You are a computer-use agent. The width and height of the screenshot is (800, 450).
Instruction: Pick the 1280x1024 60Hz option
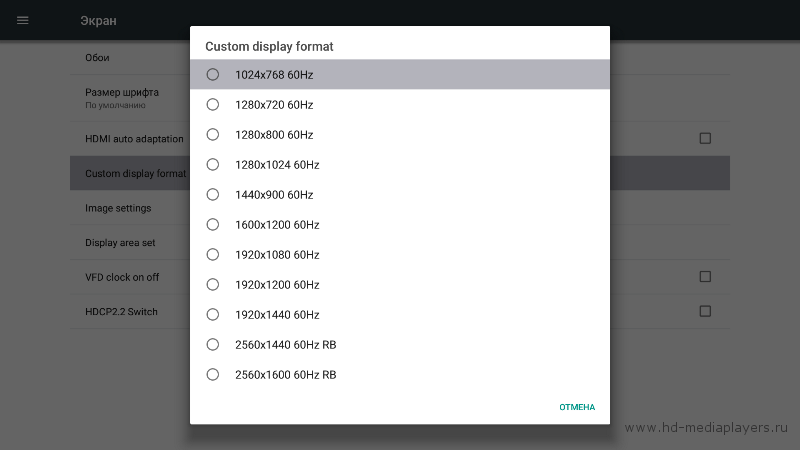click(x=399, y=165)
